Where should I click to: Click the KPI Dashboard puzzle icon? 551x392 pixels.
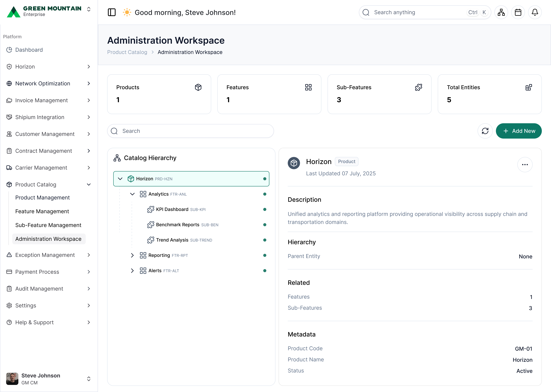(151, 209)
